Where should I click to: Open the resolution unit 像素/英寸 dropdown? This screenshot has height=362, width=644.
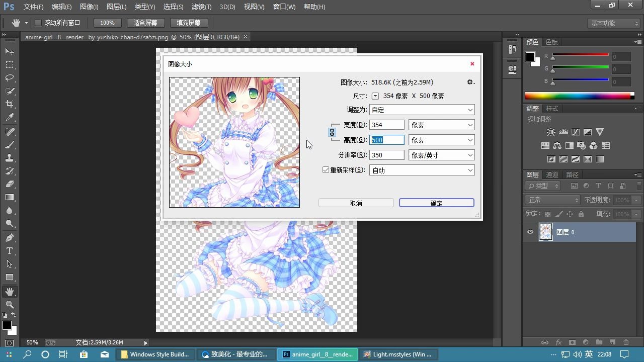click(441, 155)
